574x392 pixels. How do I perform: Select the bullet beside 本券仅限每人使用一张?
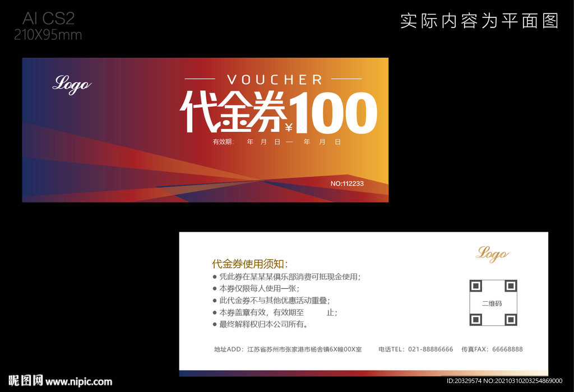click(x=214, y=289)
